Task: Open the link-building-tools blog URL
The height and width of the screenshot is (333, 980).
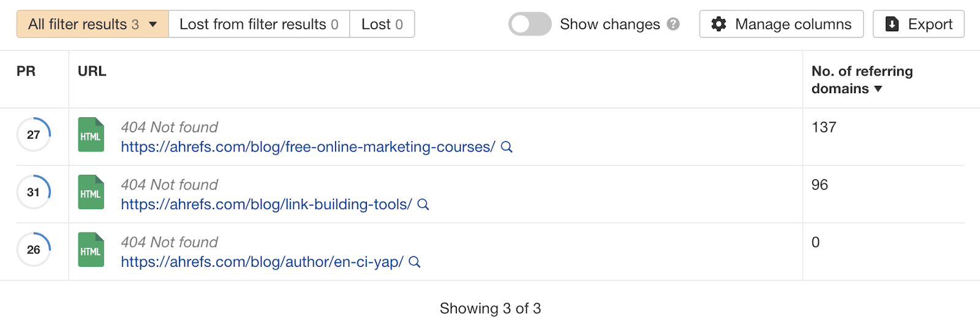Action: (266, 205)
